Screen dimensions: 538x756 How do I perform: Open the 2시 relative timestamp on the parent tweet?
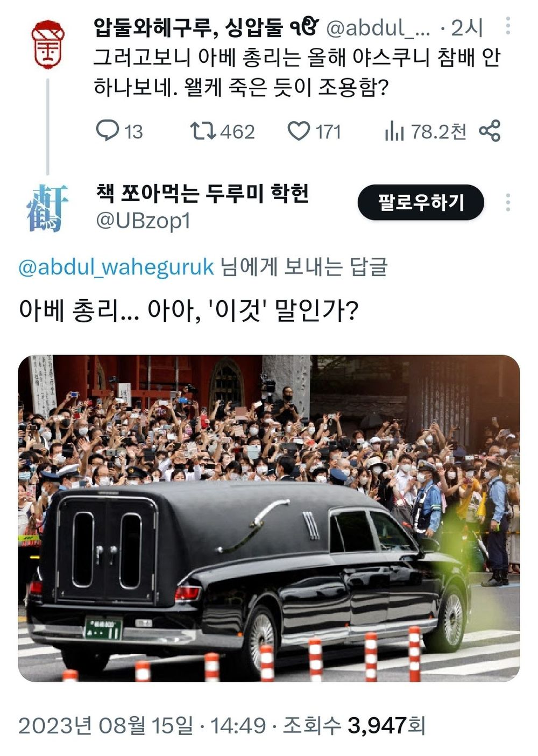[466, 28]
